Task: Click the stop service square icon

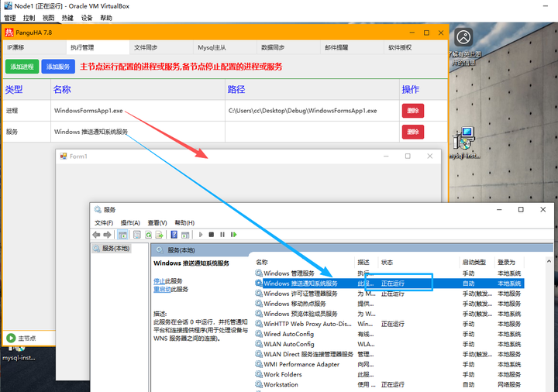Action: tap(212, 235)
